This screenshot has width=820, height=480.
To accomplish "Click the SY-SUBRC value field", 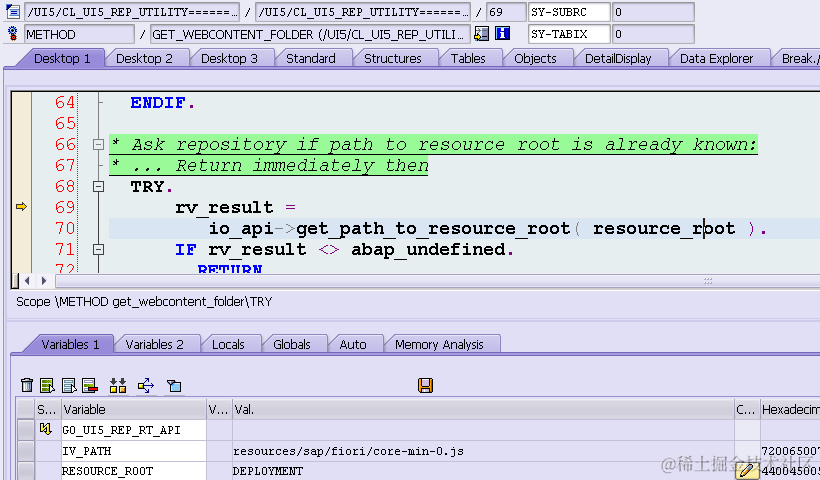I will (x=653, y=12).
